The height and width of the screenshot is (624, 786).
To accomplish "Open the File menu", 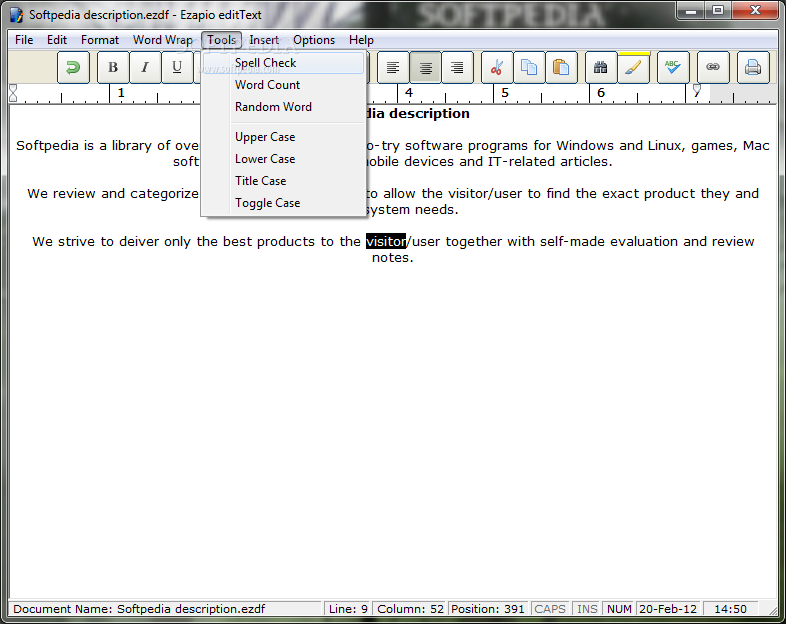I will 24,40.
